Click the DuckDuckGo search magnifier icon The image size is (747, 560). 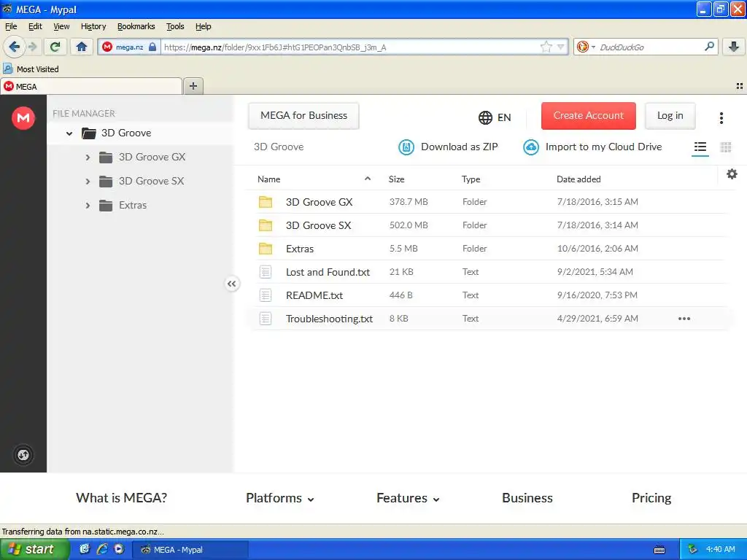coord(709,47)
